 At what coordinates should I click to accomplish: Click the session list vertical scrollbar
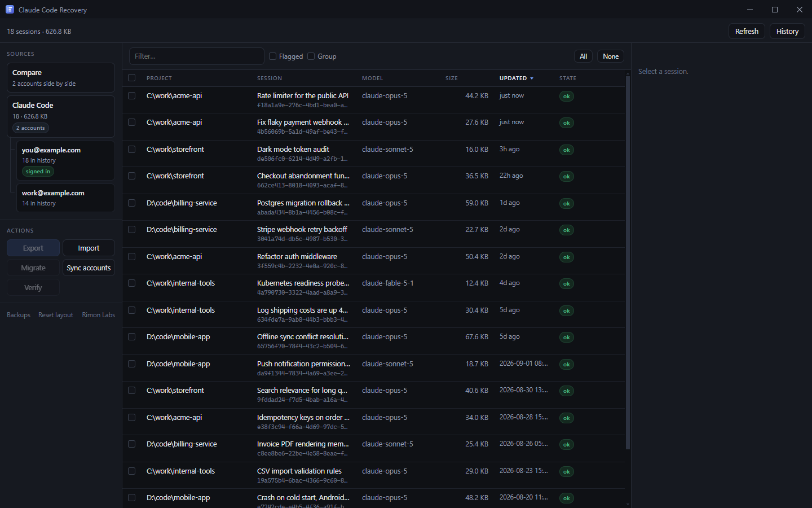click(628, 262)
